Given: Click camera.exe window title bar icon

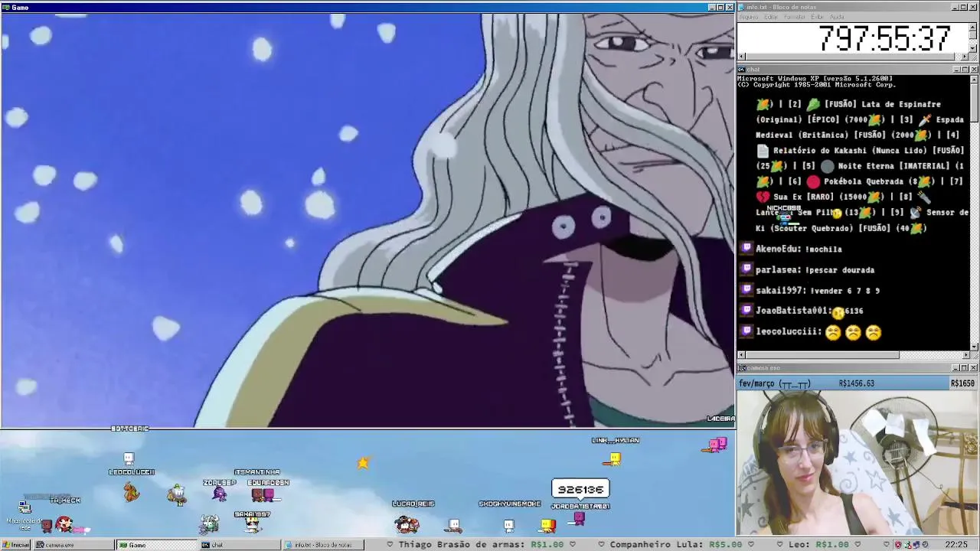Looking at the screenshot, I should pos(741,368).
